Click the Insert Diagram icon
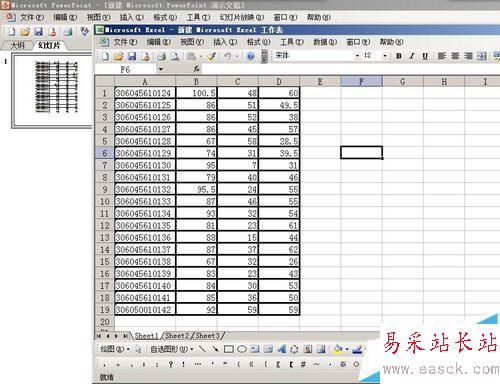The width and height of the screenshot is (500, 384). point(294,349)
